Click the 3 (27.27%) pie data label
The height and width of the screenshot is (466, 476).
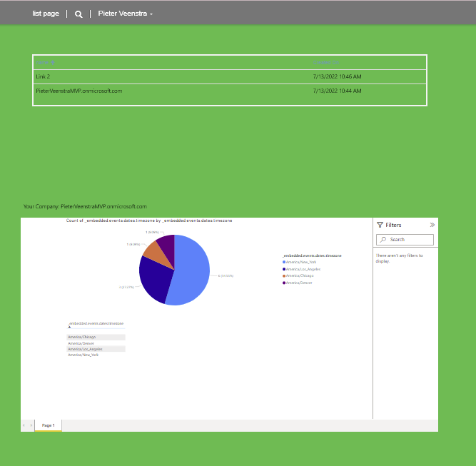[x=126, y=287]
